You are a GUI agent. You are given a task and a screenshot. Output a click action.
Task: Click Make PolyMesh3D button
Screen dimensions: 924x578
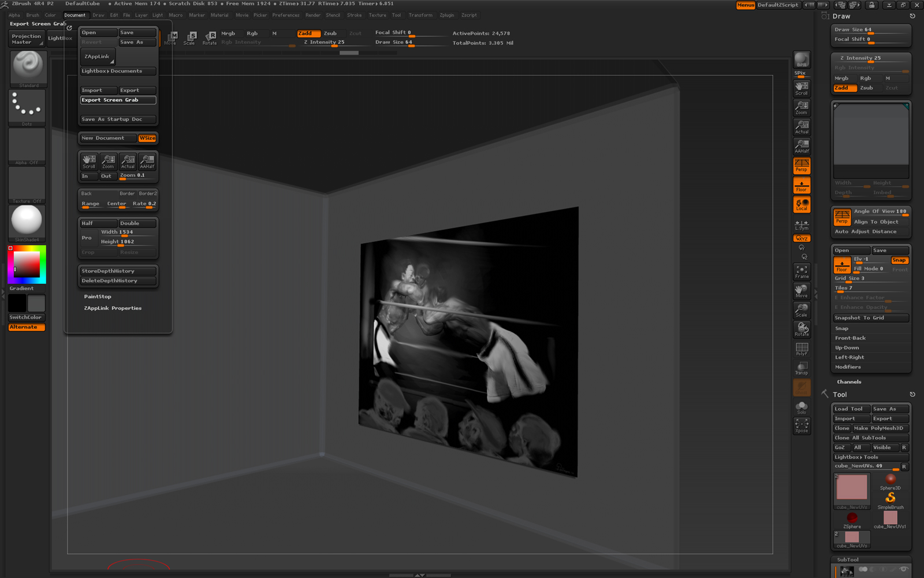(x=881, y=428)
